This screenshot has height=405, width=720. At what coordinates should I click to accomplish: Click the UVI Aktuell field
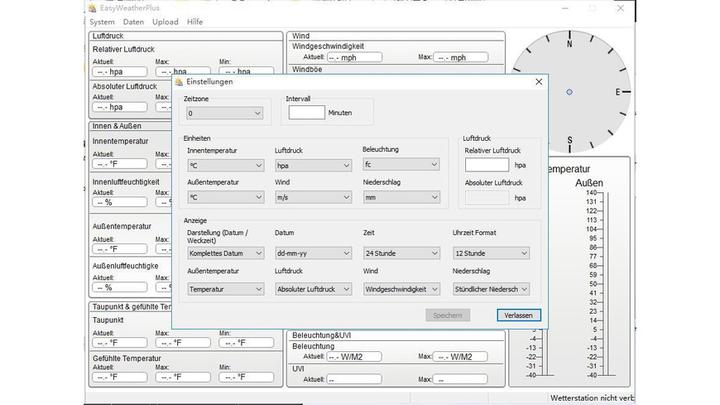pyautogui.click(x=354, y=379)
